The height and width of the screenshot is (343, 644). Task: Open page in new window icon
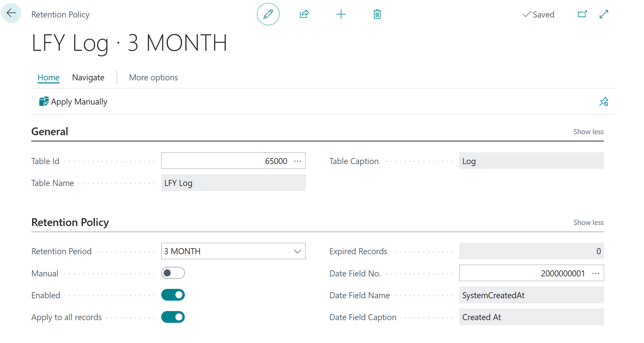coord(582,14)
